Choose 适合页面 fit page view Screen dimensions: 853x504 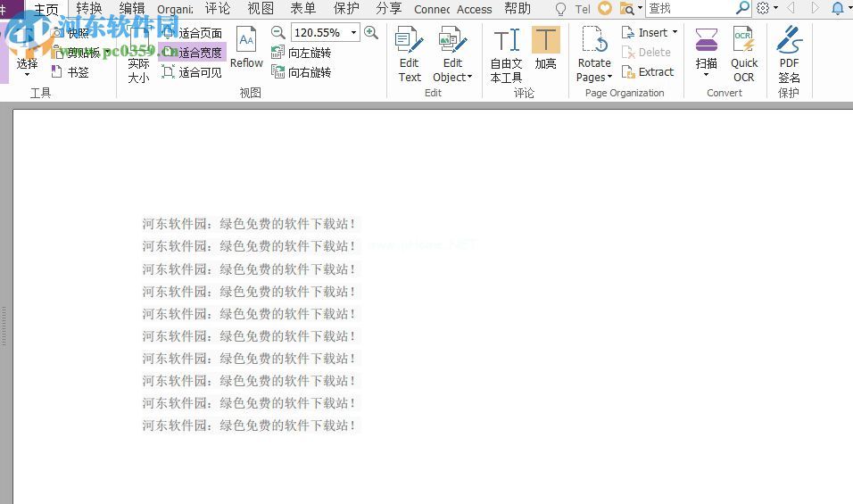(x=192, y=33)
